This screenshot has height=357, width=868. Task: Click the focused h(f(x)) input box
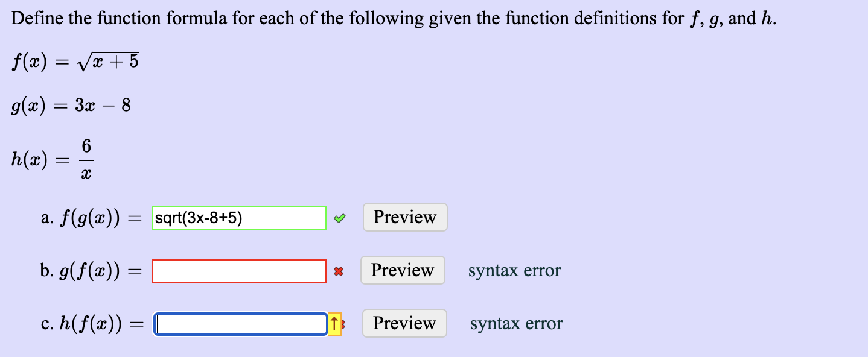click(240, 324)
